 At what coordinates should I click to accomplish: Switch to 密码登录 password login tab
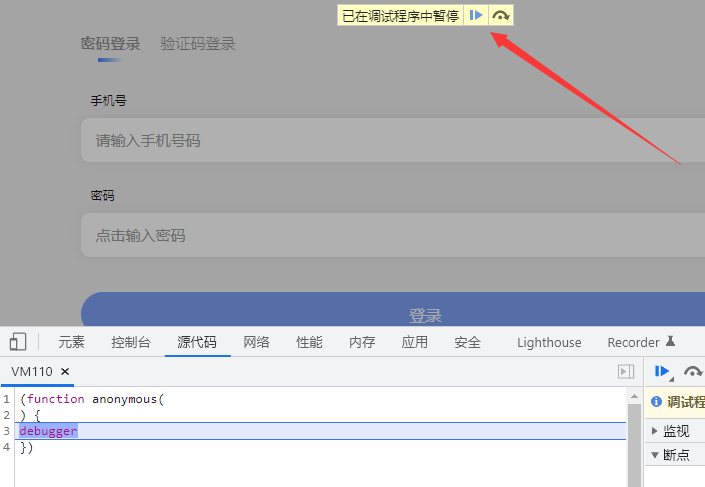111,44
